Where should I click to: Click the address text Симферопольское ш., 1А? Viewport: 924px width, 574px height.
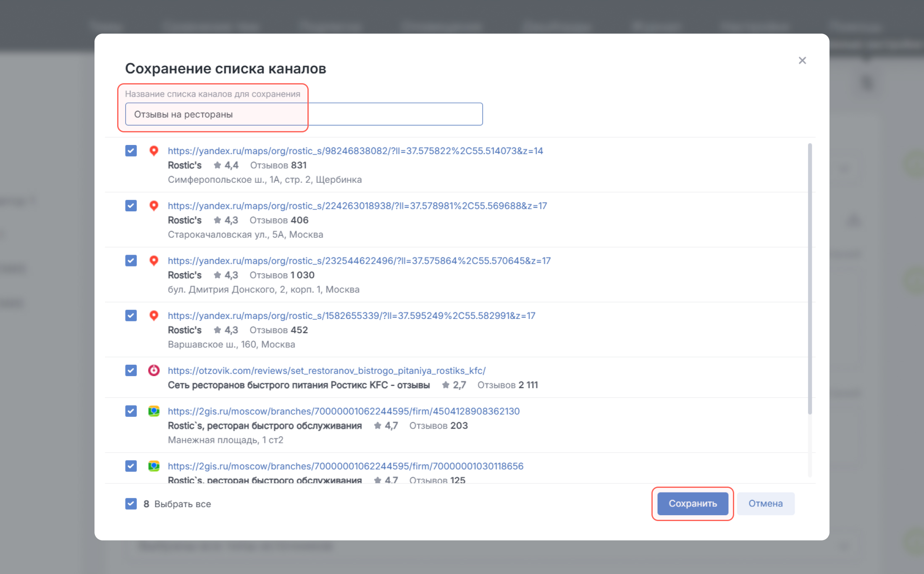coord(265,180)
